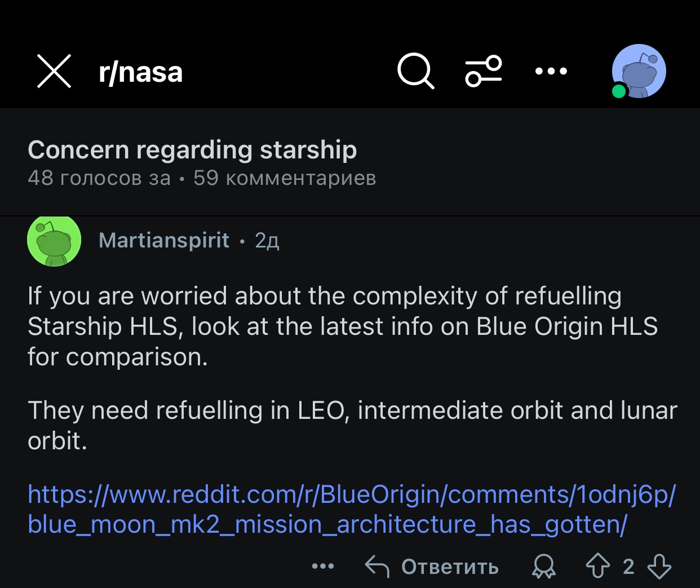The height and width of the screenshot is (588, 700).
Task: Open the r/nasa subreddit title
Action: (140, 72)
